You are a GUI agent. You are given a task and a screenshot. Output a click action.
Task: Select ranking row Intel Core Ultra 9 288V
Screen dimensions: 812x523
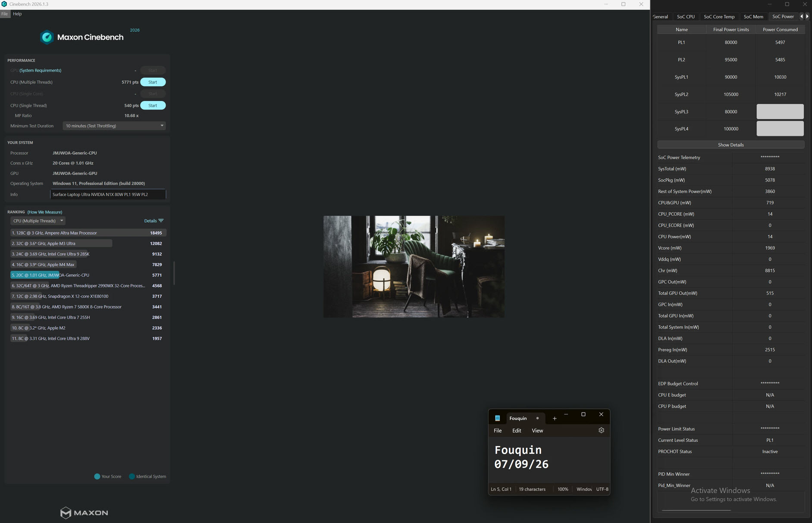pos(88,339)
